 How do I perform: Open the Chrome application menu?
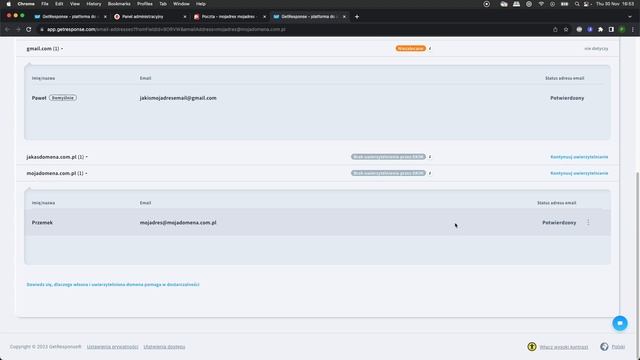point(26,4)
